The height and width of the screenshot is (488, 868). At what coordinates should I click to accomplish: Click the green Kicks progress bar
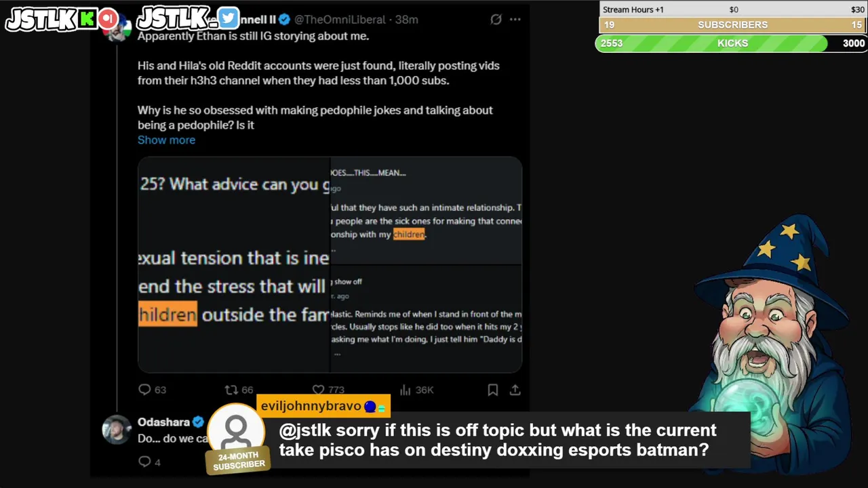(x=731, y=43)
